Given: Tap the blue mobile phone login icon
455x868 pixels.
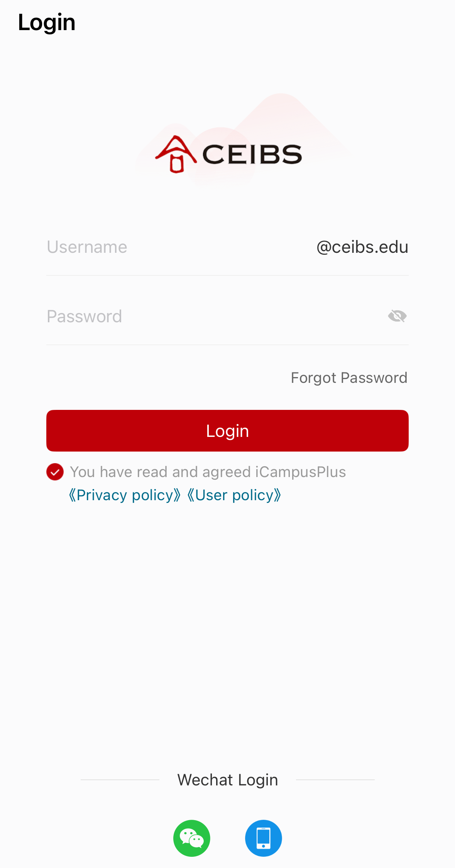Looking at the screenshot, I should [x=263, y=838].
